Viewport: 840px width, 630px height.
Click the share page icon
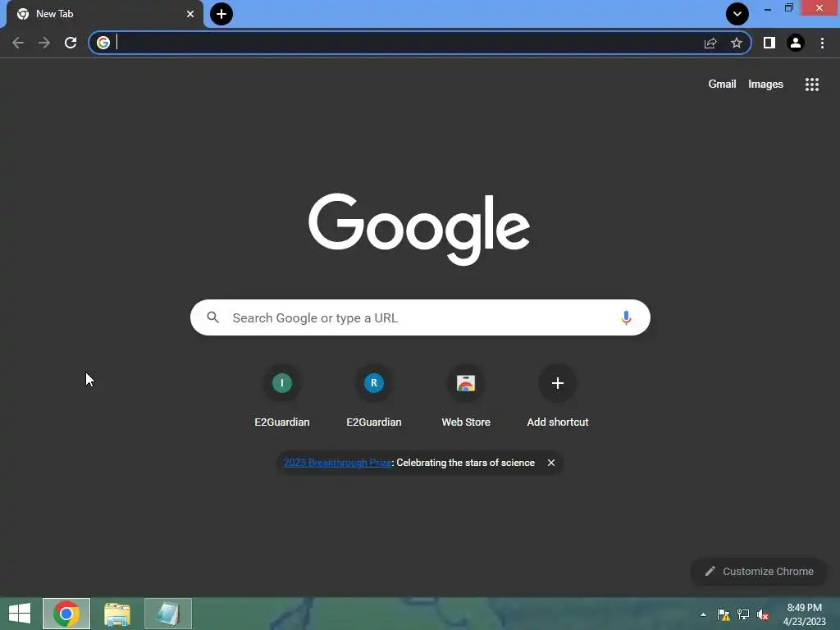coord(710,43)
